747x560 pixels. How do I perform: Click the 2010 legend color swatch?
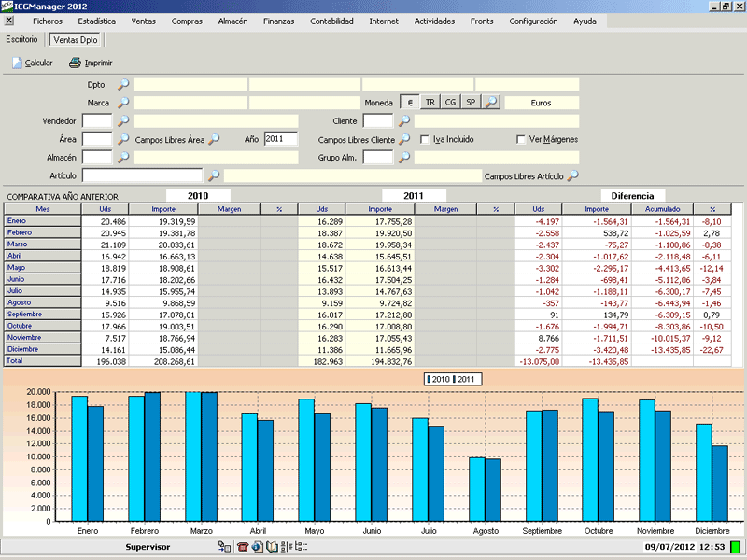428,380
